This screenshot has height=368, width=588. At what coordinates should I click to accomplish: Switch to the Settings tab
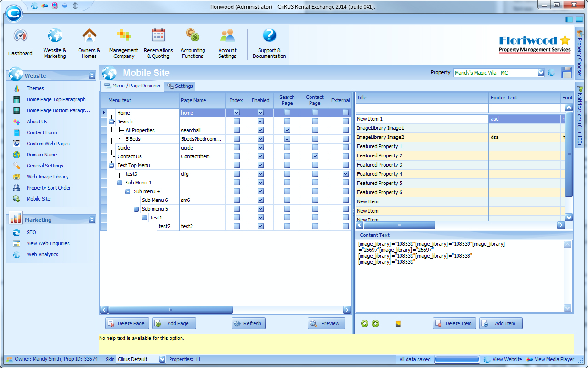(180, 86)
